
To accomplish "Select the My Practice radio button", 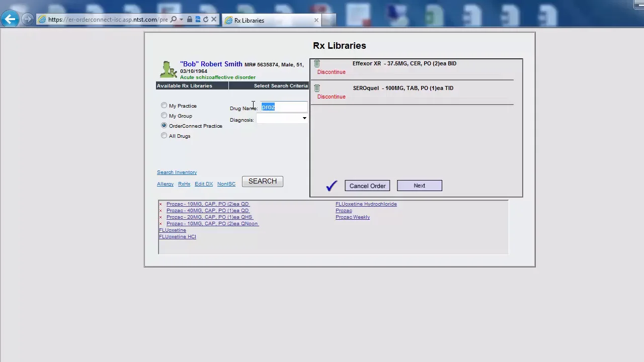I will coord(164,105).
